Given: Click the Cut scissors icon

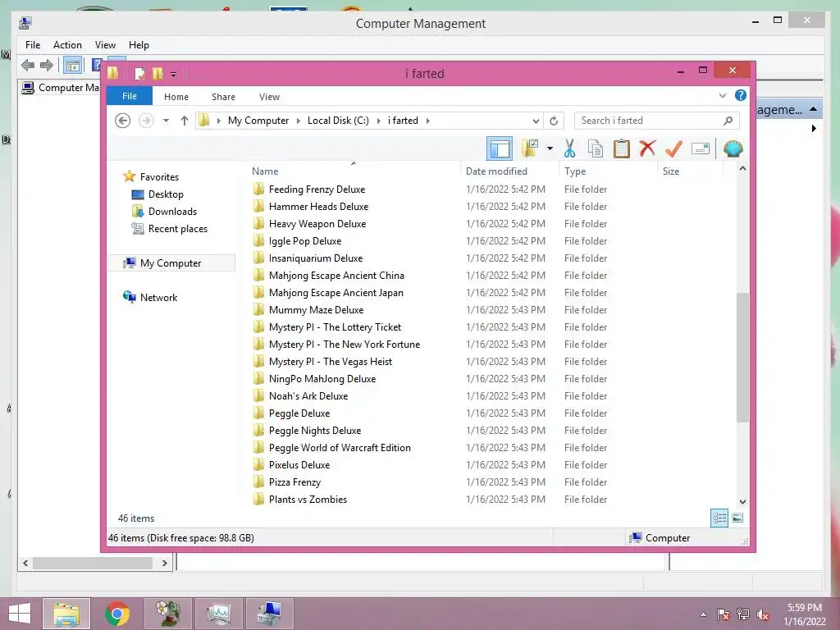Looking at the screenshot, I should point(569,148).
